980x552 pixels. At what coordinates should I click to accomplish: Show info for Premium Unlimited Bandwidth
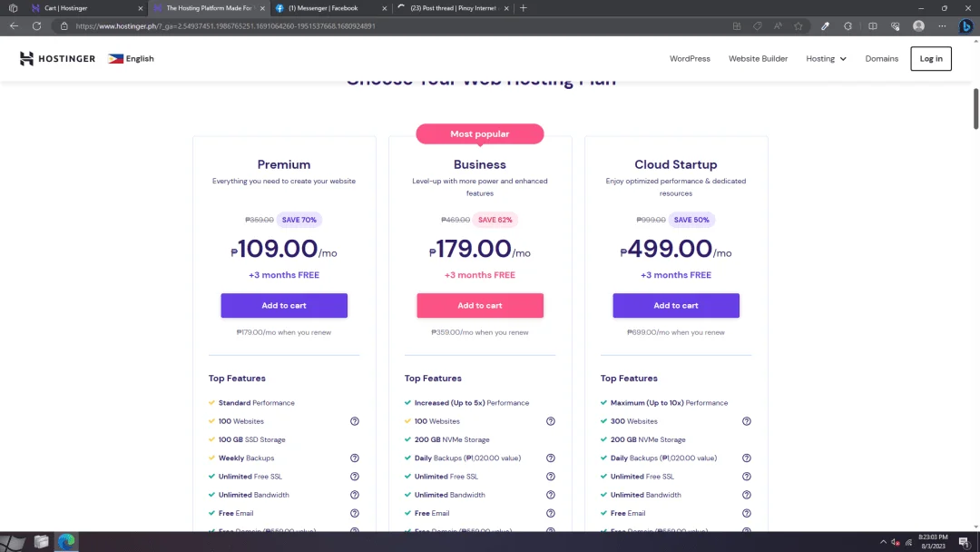[x=355, y=495]
